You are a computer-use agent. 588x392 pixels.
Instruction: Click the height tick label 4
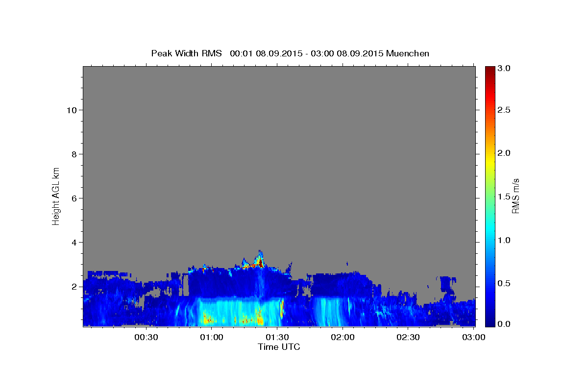click(x=74, y=243)
